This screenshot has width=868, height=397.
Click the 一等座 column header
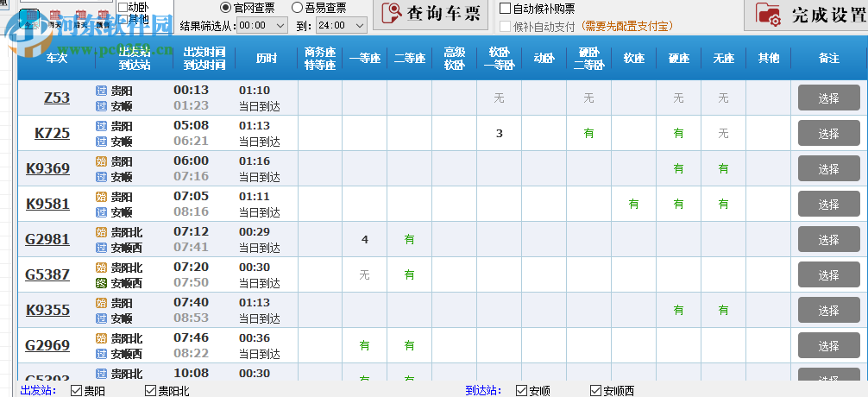pos(365,58)
